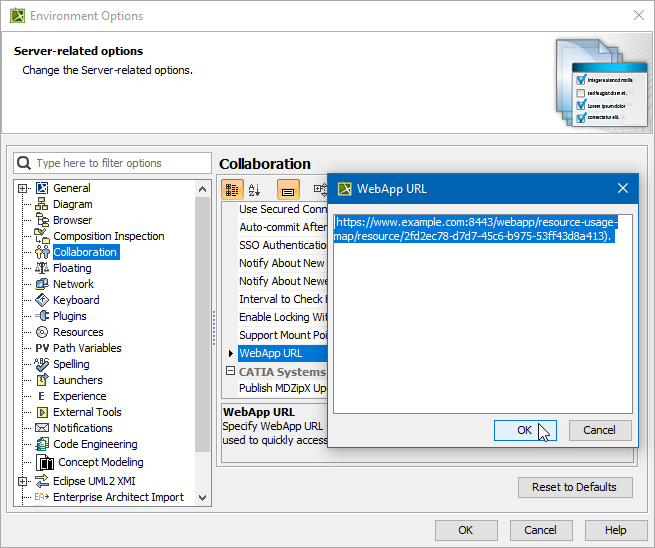The image size is (655, 548).
Task: Open the Path Variables options
Action: (87, 348)
